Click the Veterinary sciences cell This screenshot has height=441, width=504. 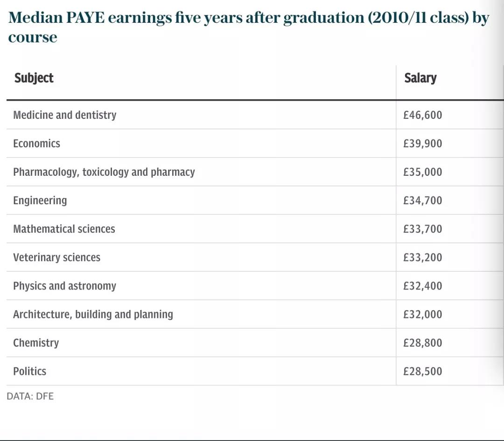point(57,257)
